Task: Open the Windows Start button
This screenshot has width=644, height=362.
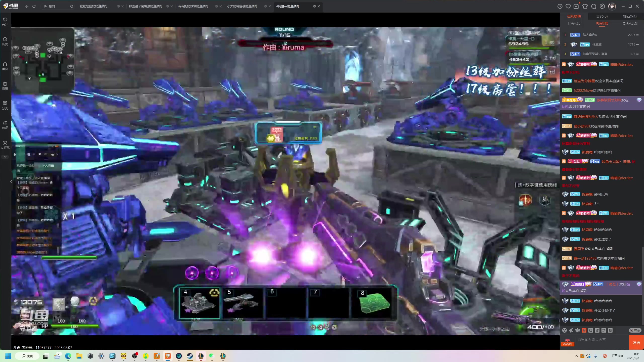Action: pyautogui.click(x=8, y=356)
